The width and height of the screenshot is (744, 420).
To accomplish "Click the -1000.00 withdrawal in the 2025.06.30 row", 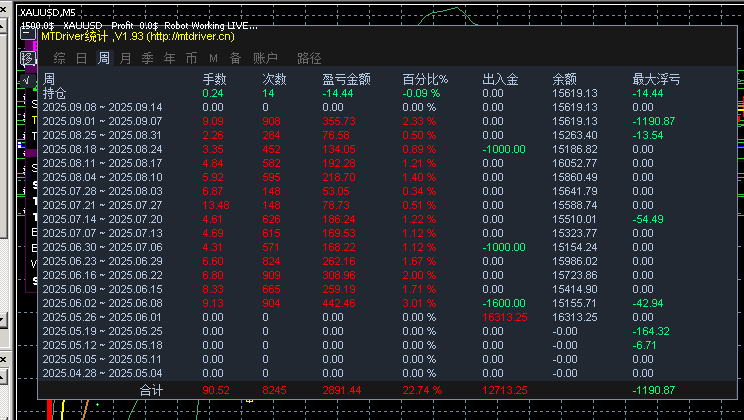I will pyautogui.click(x=504, y=247).
